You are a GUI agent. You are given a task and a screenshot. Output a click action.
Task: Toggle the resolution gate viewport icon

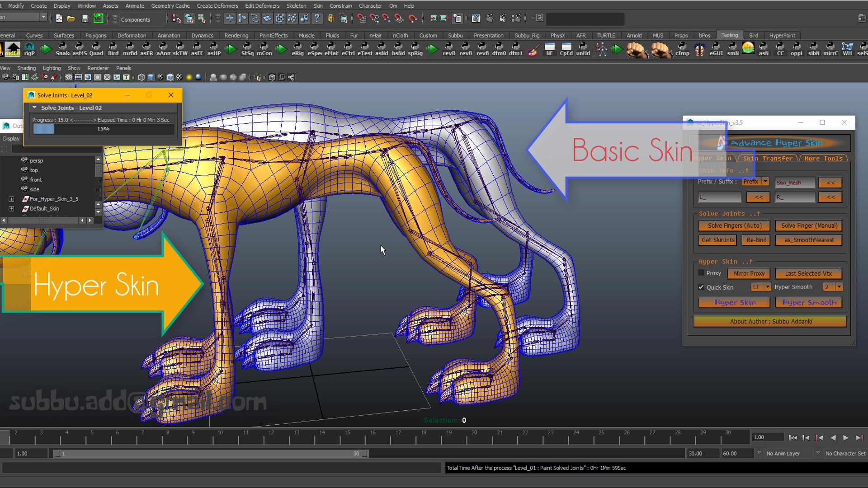point(88,77)
